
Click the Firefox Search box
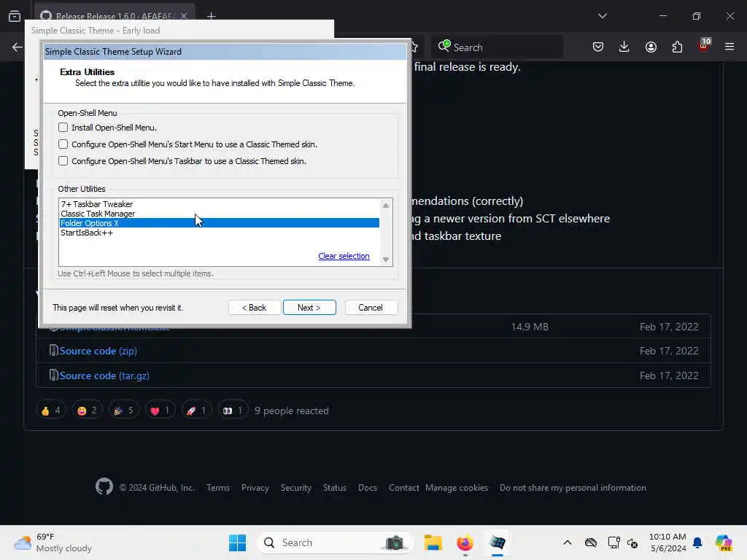tap(497, 47)
